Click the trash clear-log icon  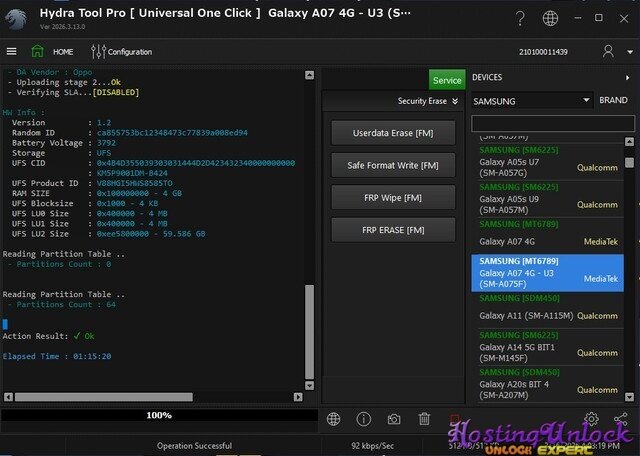tap(424, 419)
